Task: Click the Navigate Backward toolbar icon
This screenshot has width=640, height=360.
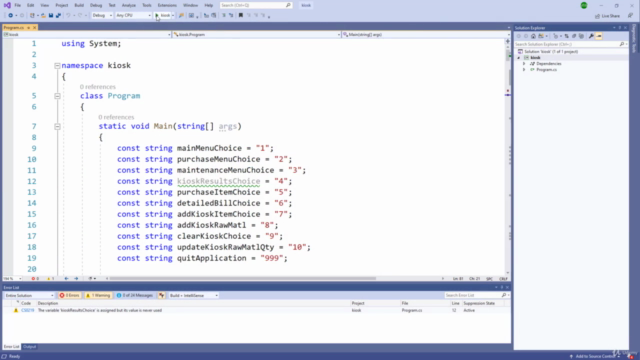Action: click(10, 16)
